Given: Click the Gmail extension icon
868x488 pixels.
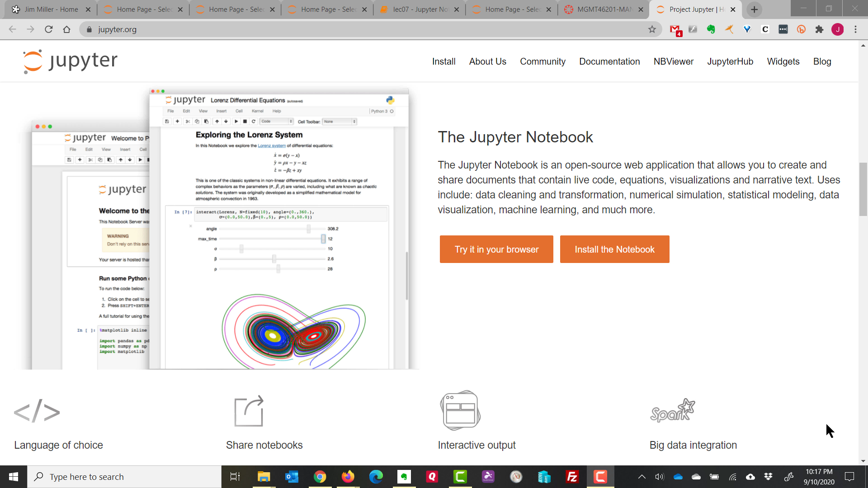Looking at the screenshot, I should 675,29.
